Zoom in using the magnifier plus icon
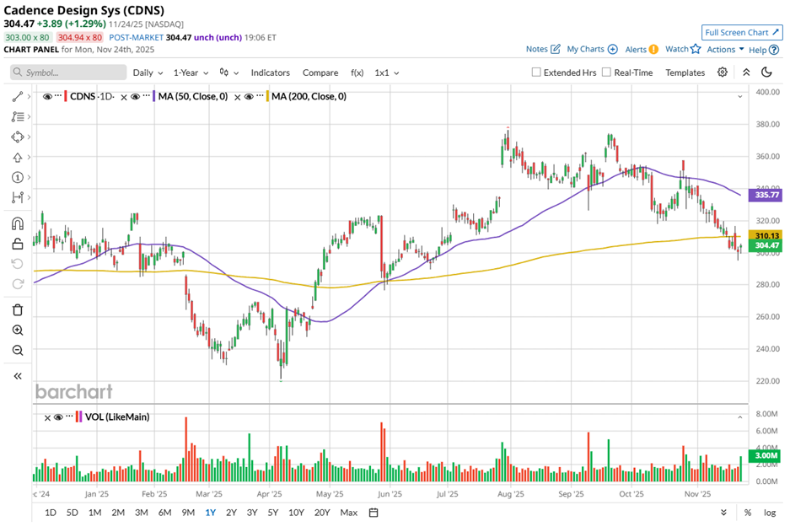This screenshot has height=532, width=790. click(x=18, y=330)
